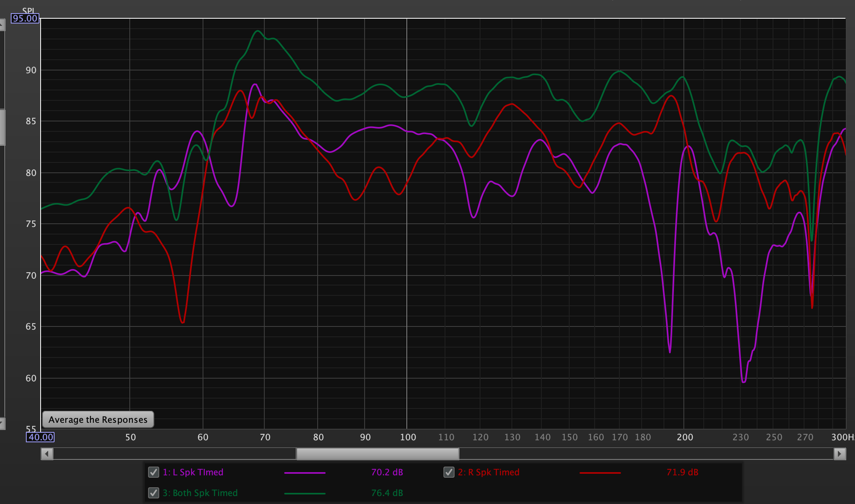The image size is (855, 504).
Task: Click the 95.00 upper SPL limit field
Action: point(25,18)
